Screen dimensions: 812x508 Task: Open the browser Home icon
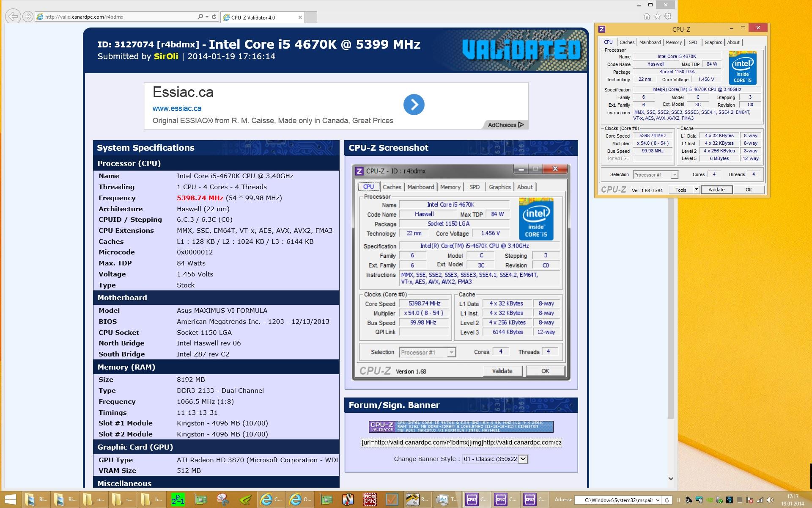pyautogui.click(x=647, y=17)
